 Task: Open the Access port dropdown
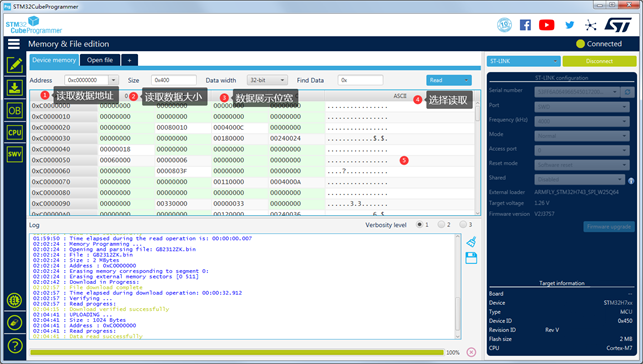pyautogui.click(x=581, y=150)
